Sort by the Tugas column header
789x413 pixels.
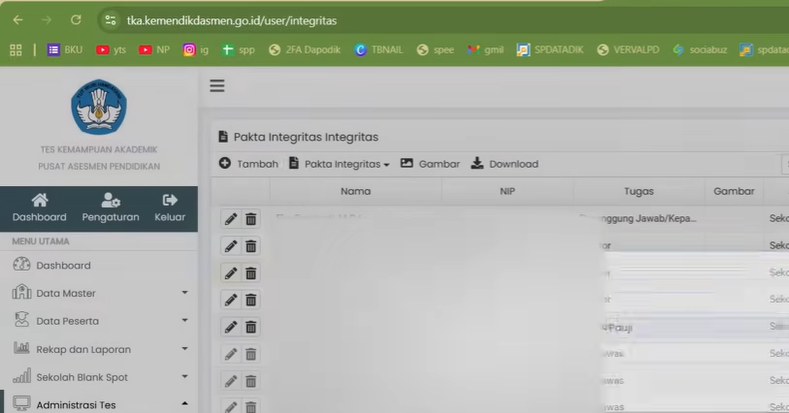coord(639,191)
